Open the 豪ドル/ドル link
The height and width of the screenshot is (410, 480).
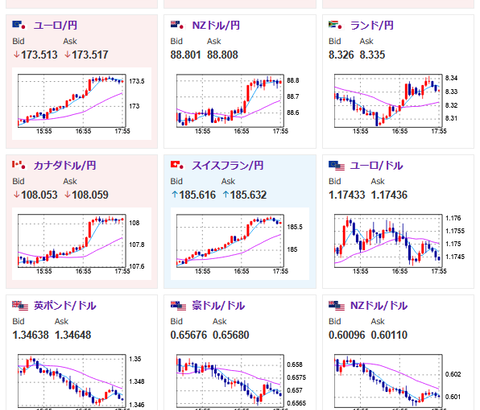coord(218,306)
